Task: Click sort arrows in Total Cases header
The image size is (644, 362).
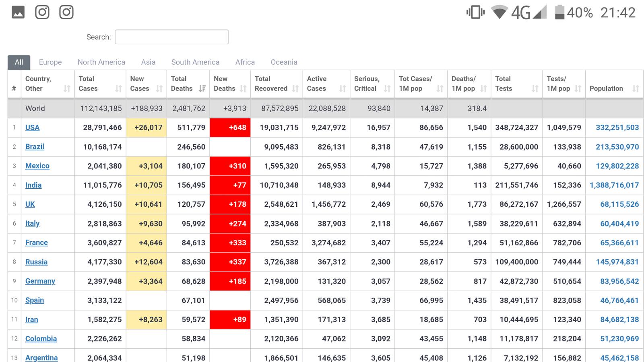Action: 118,88
